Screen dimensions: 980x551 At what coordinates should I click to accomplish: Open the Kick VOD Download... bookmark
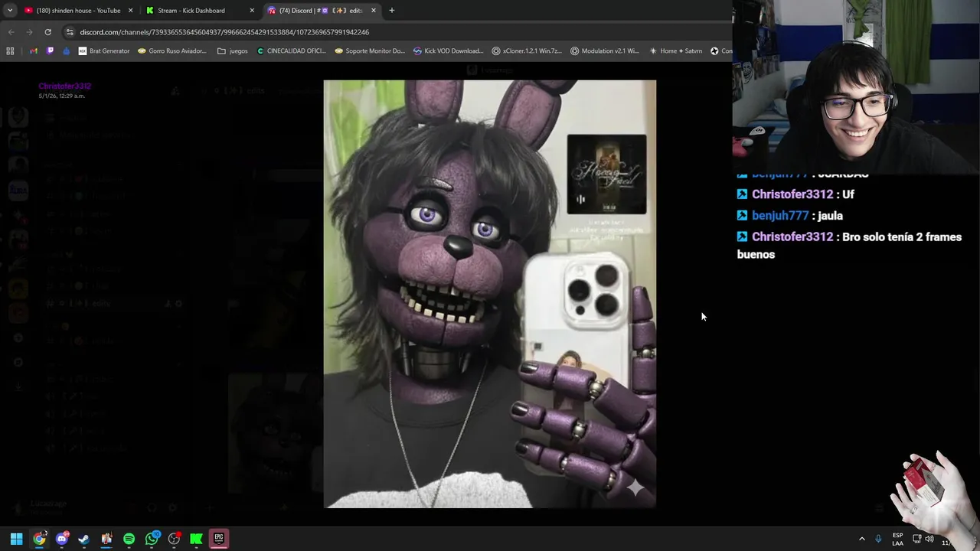coord(448,51)
